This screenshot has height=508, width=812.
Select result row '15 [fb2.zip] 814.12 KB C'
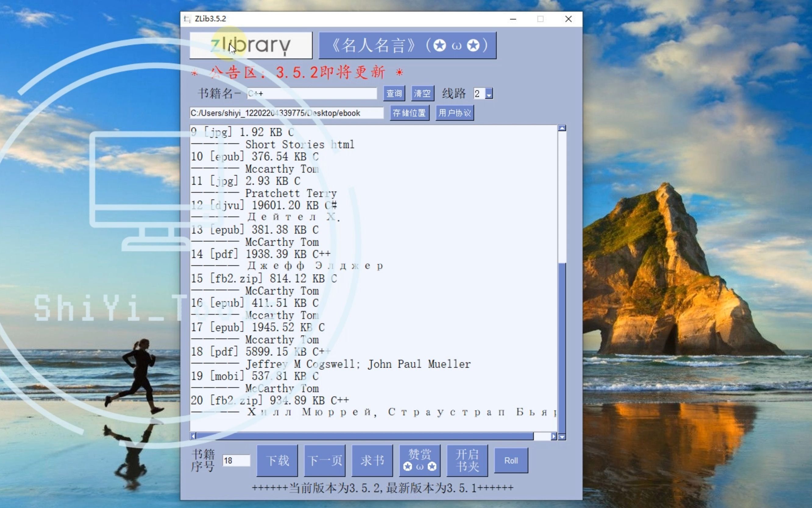(x=264, y=278)
